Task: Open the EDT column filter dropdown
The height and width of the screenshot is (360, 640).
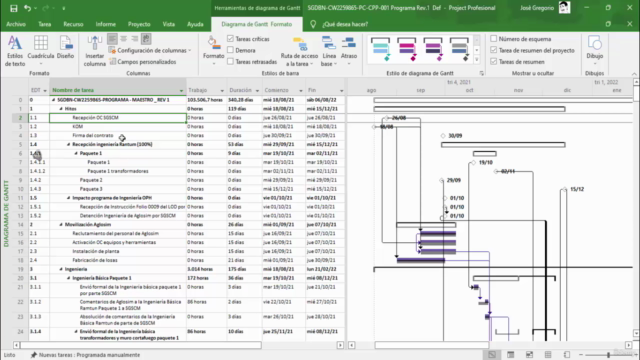Action: tap(45, 91)
